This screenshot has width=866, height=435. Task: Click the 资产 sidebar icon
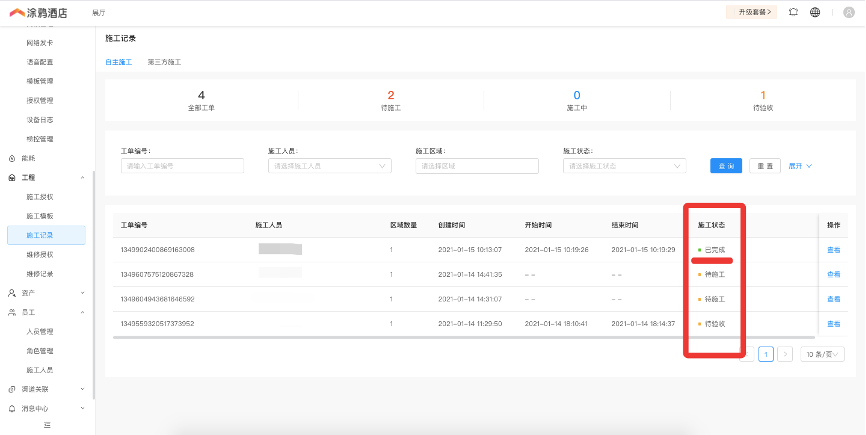12,293
